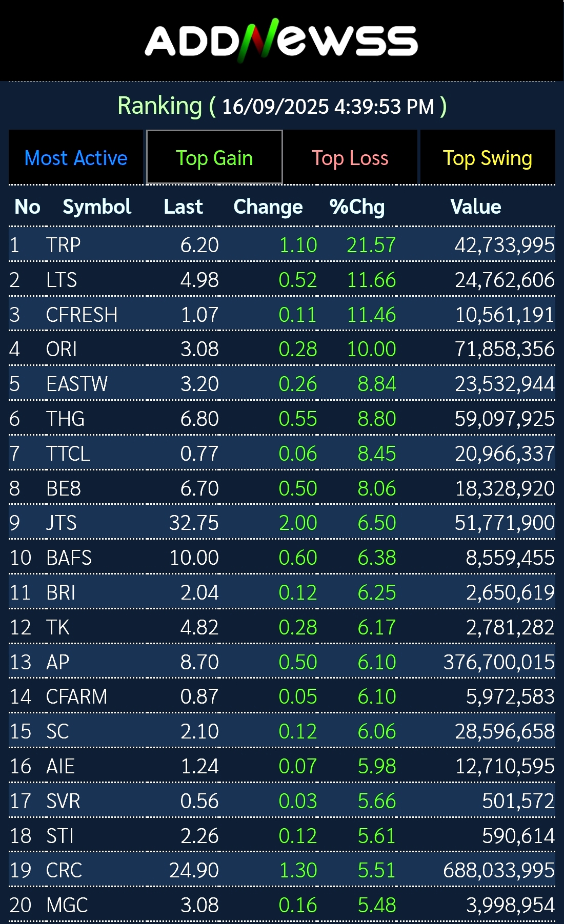Click the Symbol column header
The image size is (564, 924).
[97, 207]
